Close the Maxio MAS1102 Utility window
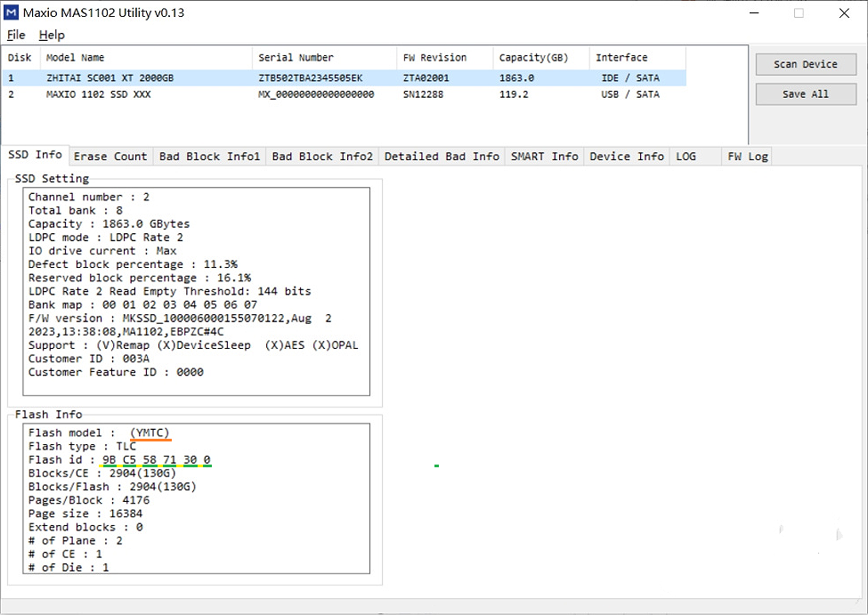 coord(844,12)
